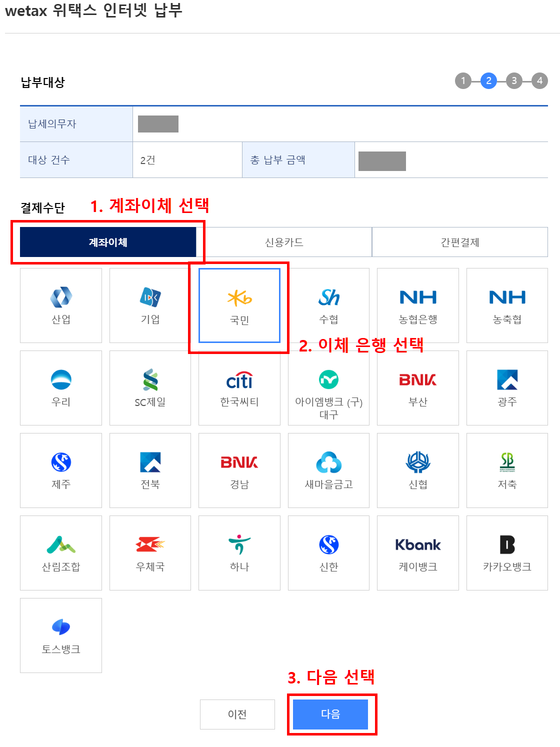The image size is (560, 747).
Task: Click the 이전 button
Action: coord(237,714)
